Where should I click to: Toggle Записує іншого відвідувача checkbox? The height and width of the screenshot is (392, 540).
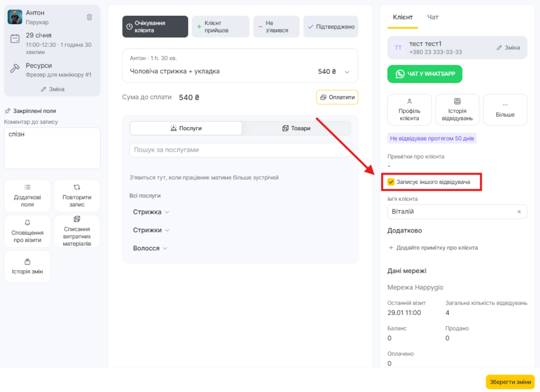[x=391, y=182]
